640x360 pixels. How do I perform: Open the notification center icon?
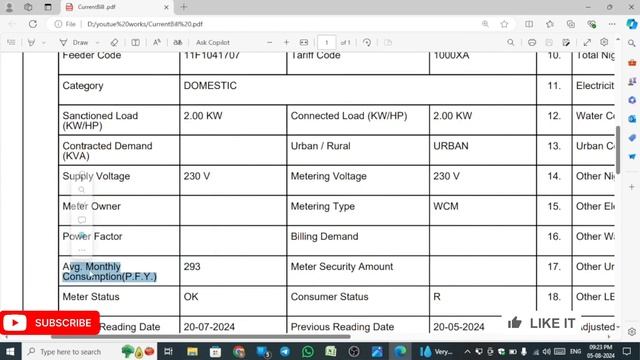pos(627,351)
